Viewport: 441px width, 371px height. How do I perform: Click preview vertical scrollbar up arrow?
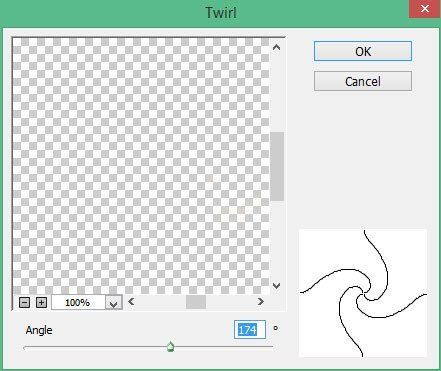click(276, 47)
